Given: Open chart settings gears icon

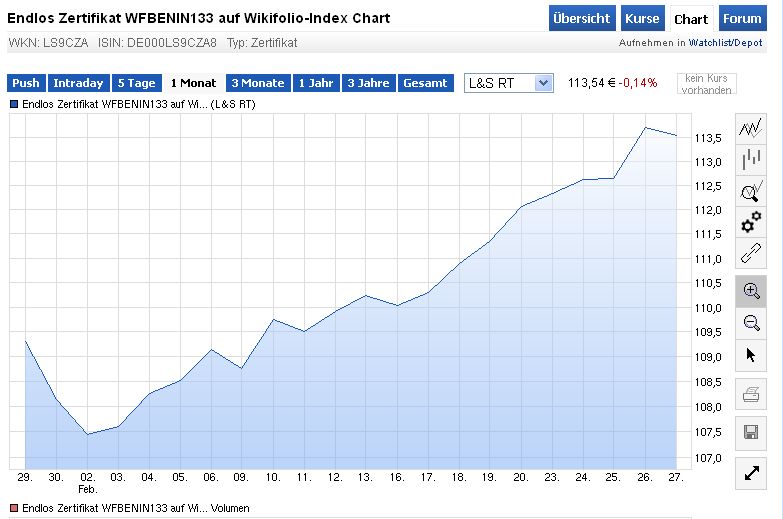Looking at the screenshot, I should tap(751, 222).
